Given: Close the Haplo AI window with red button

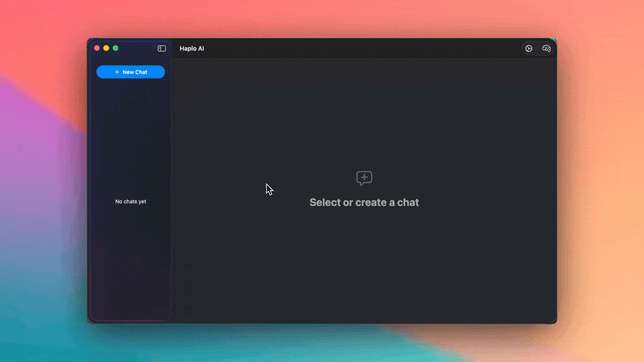Looking at the screenshot, I should (97, 48).
